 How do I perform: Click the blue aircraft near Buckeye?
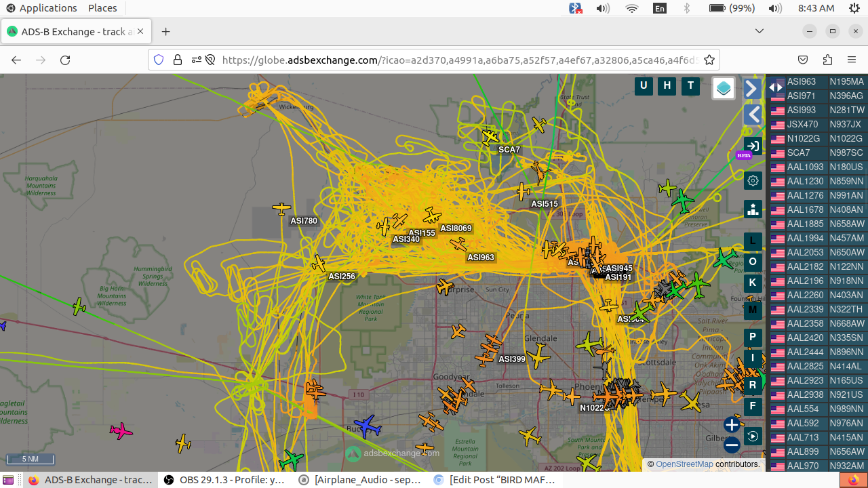(x=368, y=426)
